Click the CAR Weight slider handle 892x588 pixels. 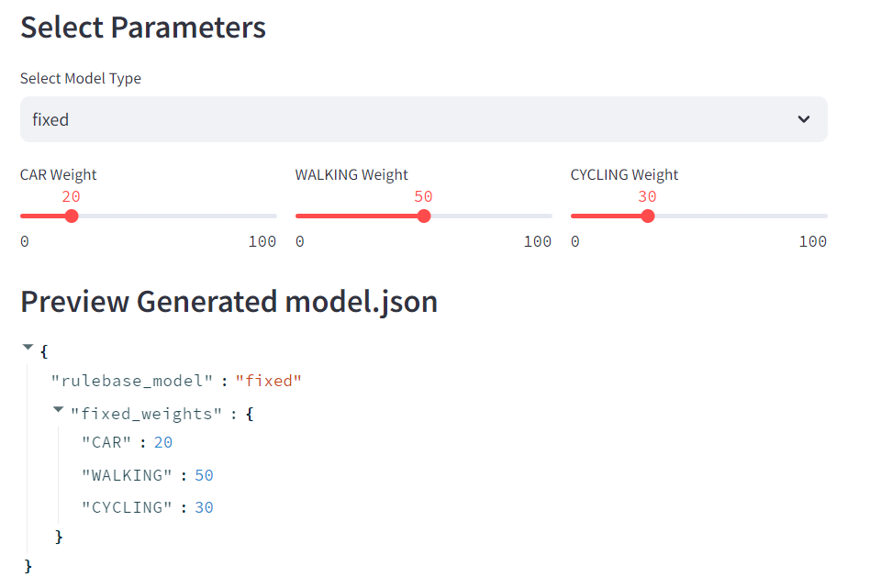tap(72, 216)
